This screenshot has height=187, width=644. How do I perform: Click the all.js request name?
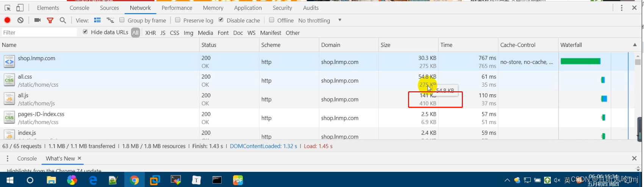click(23, 95)
